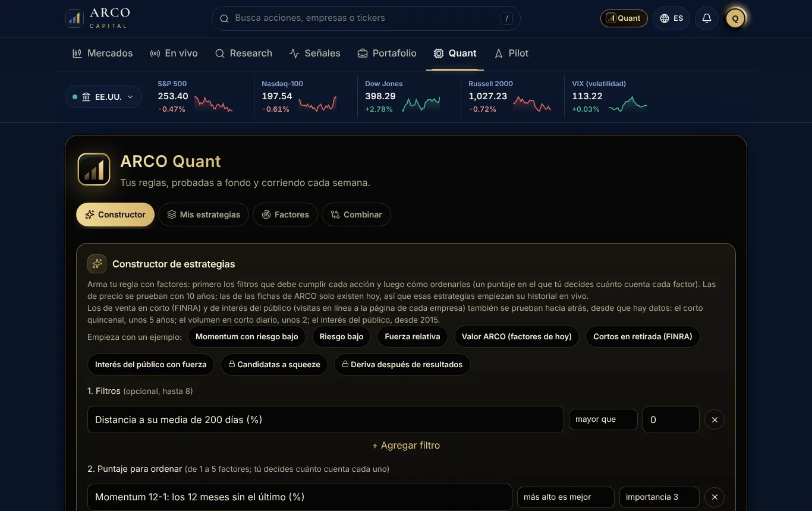Open notifications bell
Viewport: 812px width, 511px height.
[706, 18]
